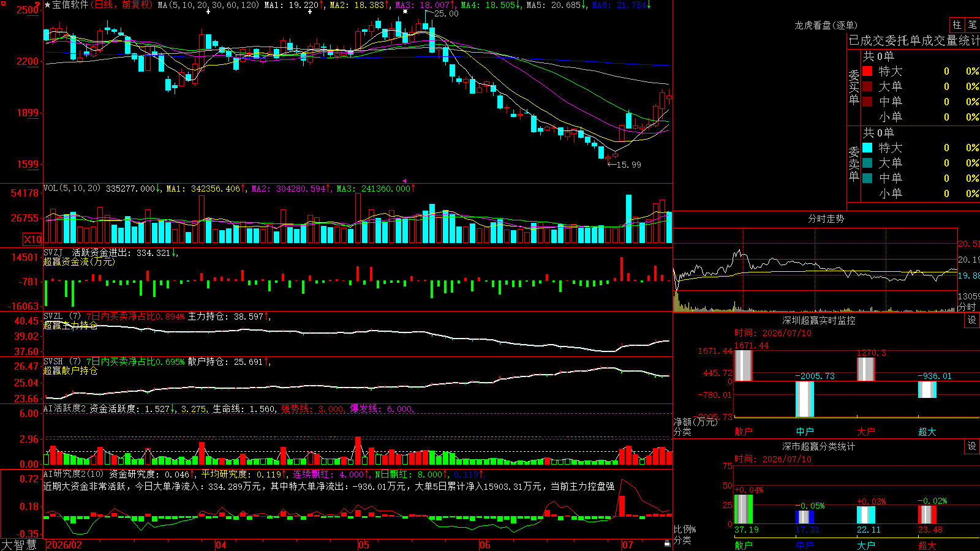Image resolution: width=980 pixels, height=551 pixels.
Task: Click the 近期大资金非常活跃 analysis text line
Action: coord(329,486)
